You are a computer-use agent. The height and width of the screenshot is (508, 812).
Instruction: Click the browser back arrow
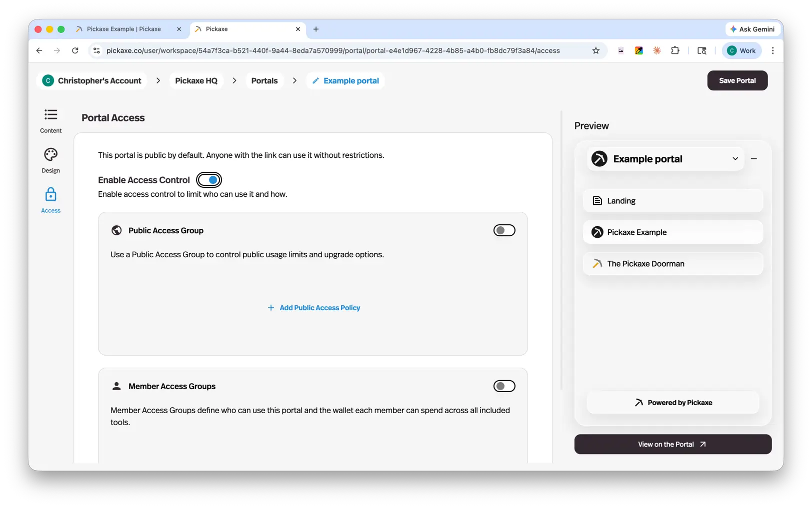39,50
